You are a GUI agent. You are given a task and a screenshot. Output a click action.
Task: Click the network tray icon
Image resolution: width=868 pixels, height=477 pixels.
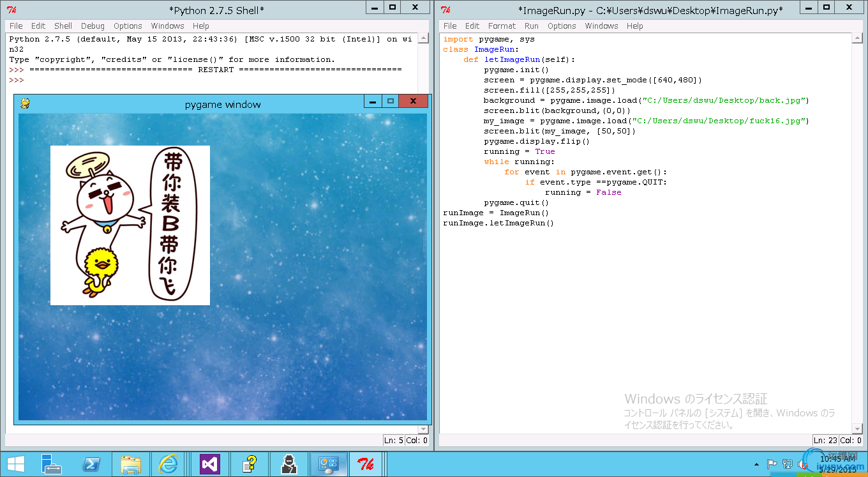click(788, 464)
